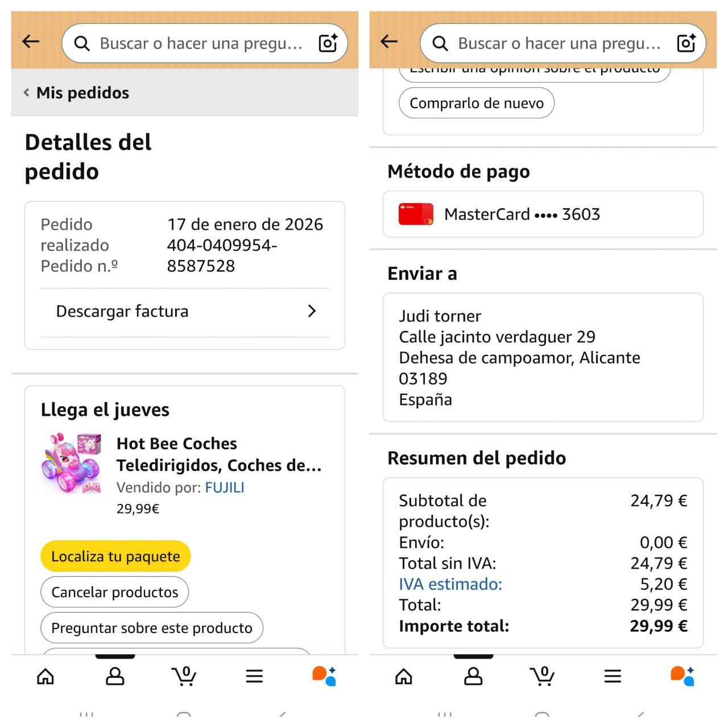The image size is (728, 728).
Task: Tap the back arrow on right screen
Action: click(389, 42)
